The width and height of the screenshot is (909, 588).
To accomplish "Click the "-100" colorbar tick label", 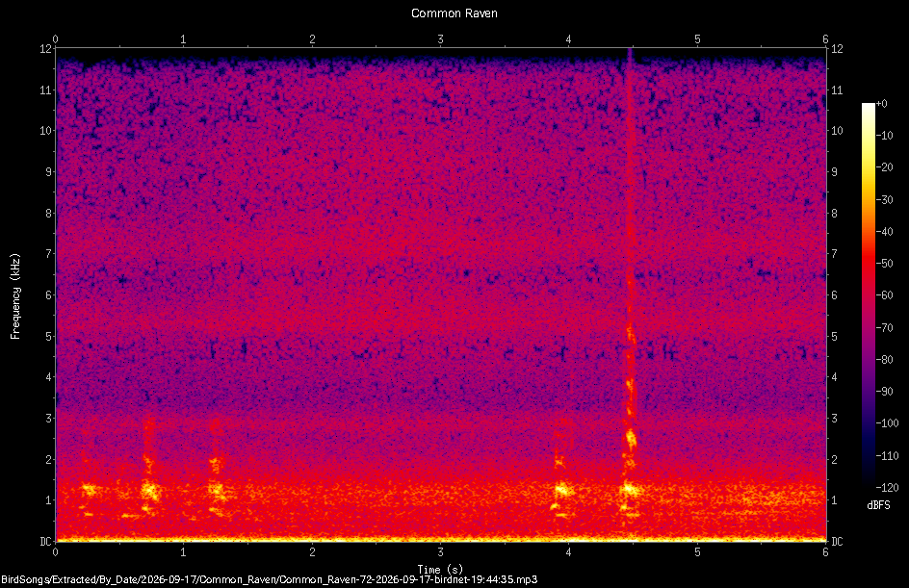I will point(887,423).
